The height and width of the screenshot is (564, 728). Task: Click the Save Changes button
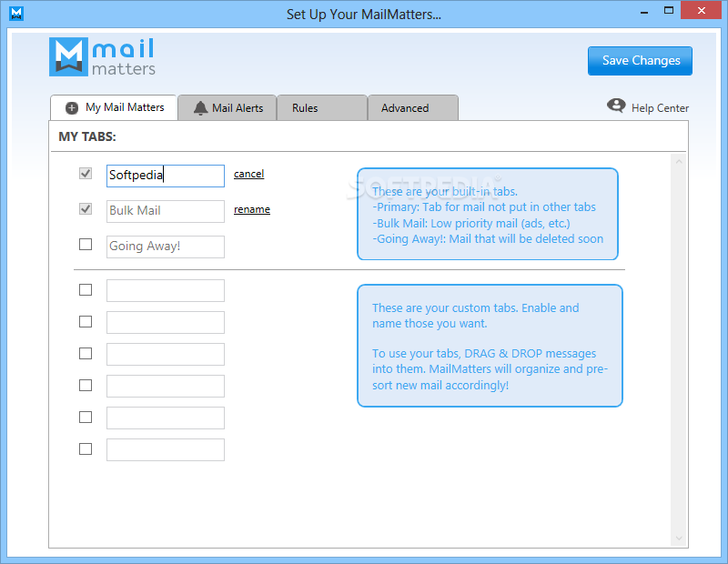point(641,61)
